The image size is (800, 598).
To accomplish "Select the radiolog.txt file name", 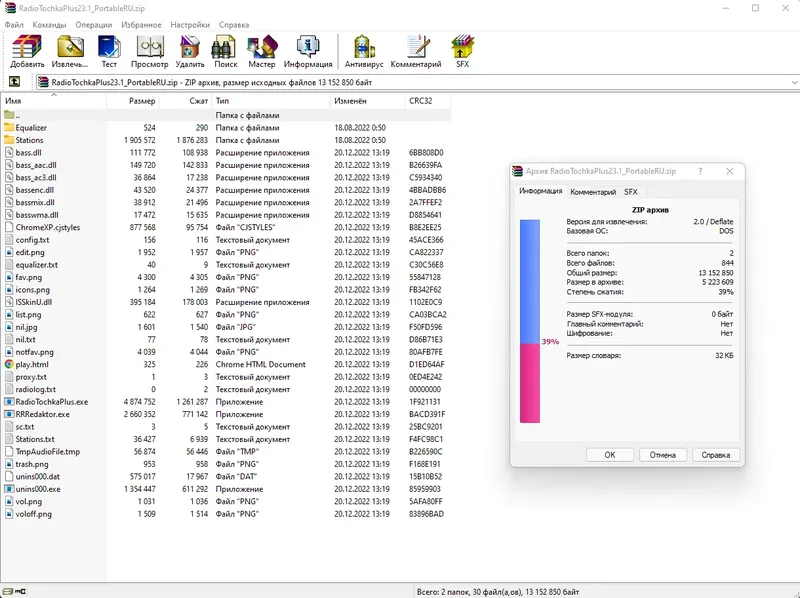I will (36, 389).
